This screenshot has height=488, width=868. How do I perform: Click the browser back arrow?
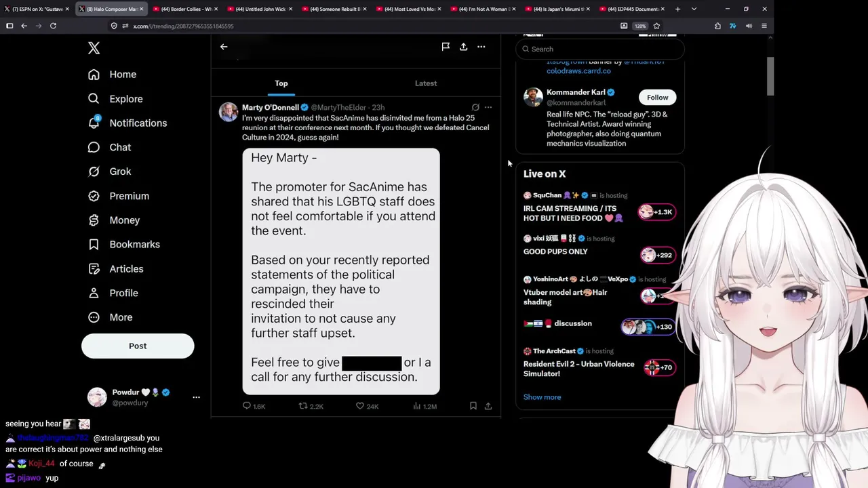point(24,26)
